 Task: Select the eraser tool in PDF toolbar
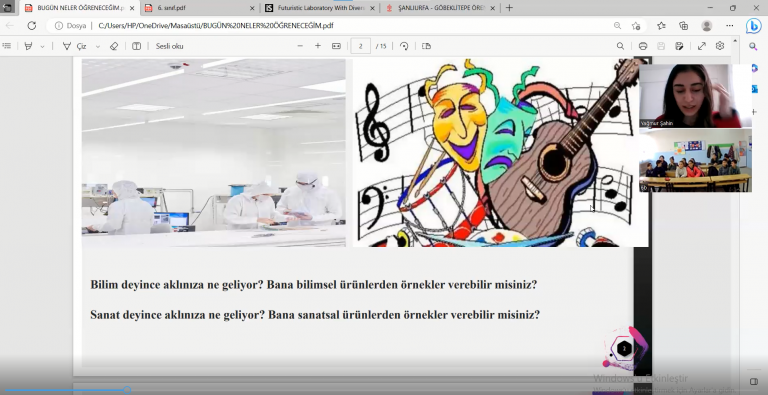(114, 46)
